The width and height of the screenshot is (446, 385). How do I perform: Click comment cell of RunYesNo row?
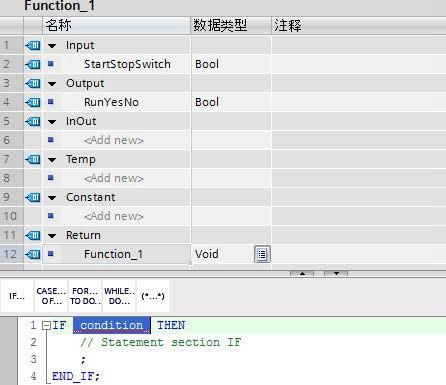tap(359, 102)
